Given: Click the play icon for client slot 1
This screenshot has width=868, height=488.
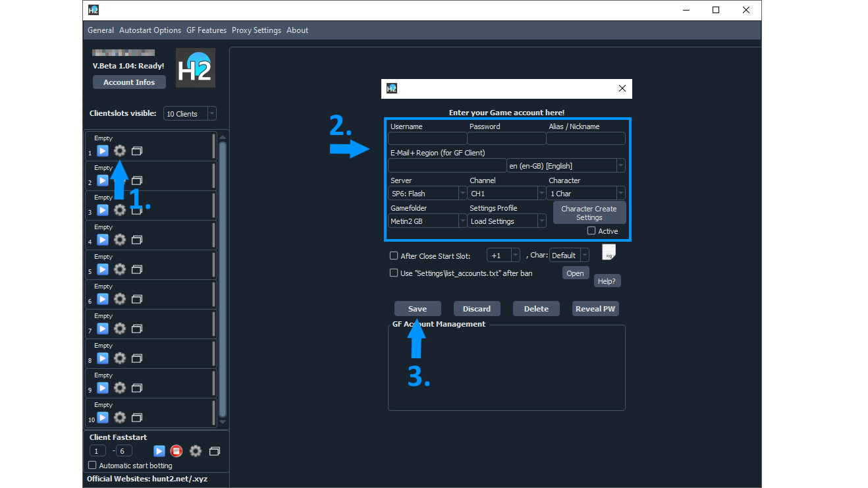Looking at the screenshot, I should tap(103, 151).
